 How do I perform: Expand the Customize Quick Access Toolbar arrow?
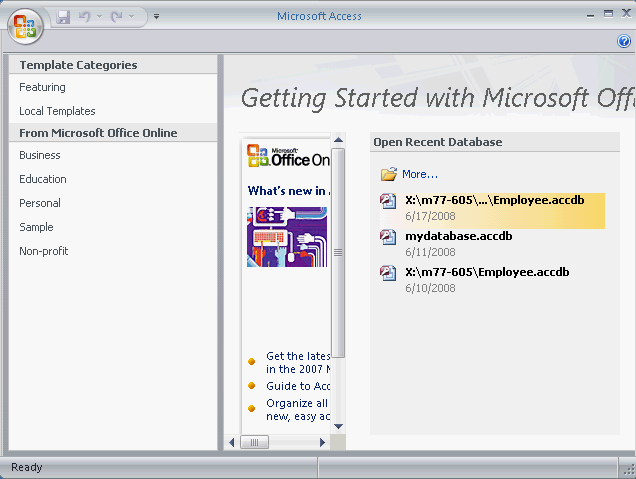tap(157, 17)
